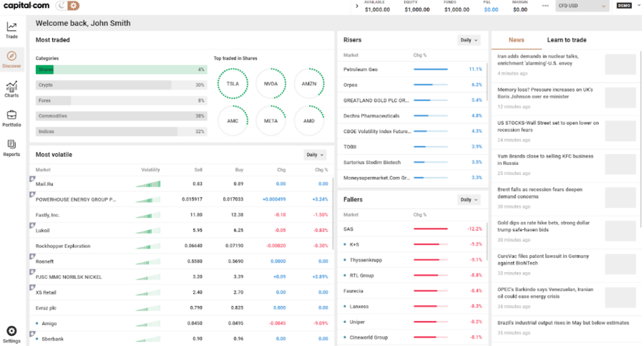Viewport: 644px width, 346px height.
Task: Open SAS in the Fallers list
Action: pyautogui.click(x=412, y=229)
